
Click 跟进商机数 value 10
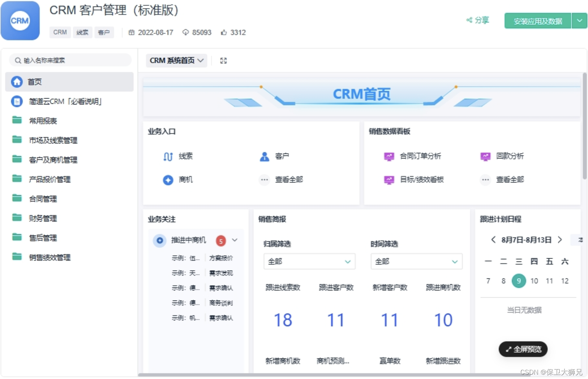(443, 320)
